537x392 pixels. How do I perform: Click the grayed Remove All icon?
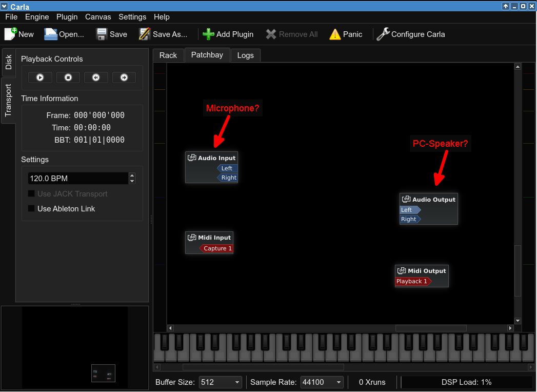tap(270, 34)
